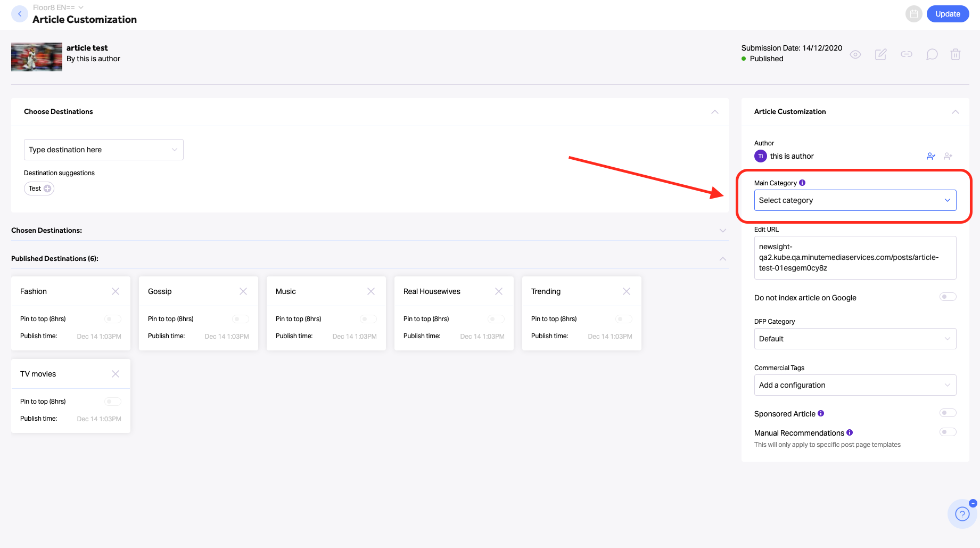
Task: Open the Type destination here dropdown
Action: click(x=104, y=150)
